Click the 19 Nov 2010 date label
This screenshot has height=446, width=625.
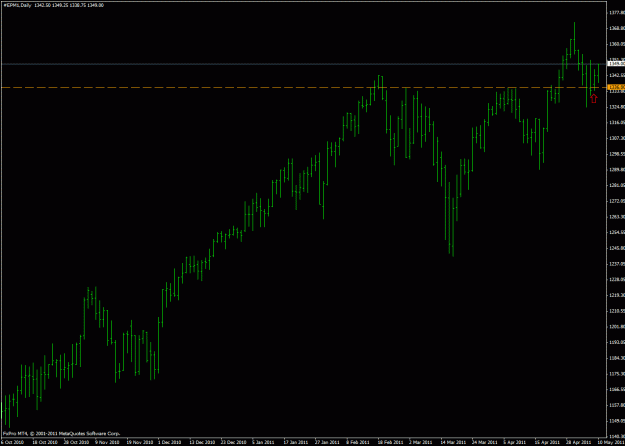tap(138, 442)
